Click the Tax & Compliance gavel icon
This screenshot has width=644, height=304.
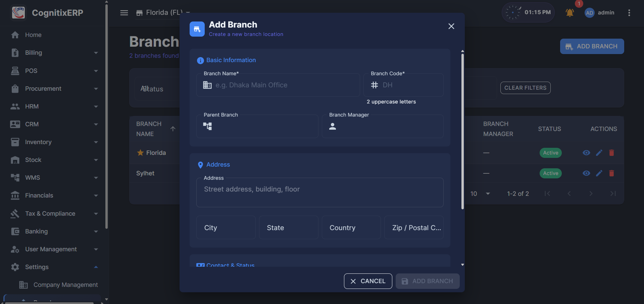[x=15, y=214]
